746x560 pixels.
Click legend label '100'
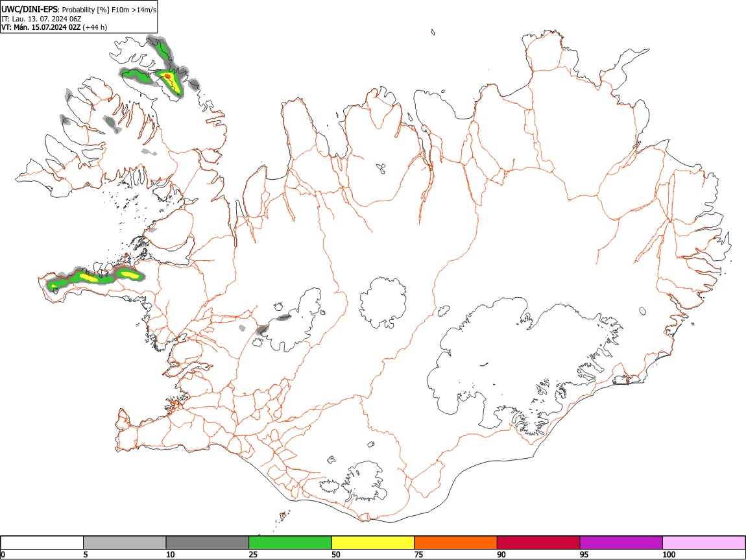[669, 554]
